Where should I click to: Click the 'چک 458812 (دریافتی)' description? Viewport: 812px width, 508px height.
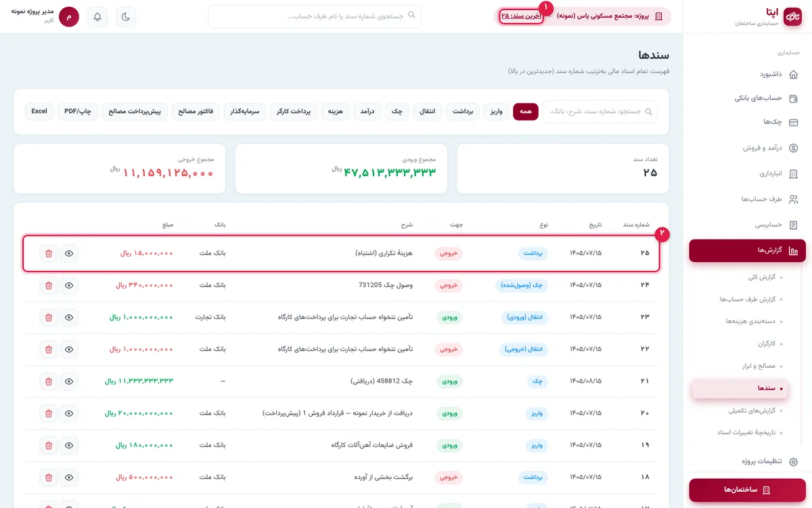(382, 381)
